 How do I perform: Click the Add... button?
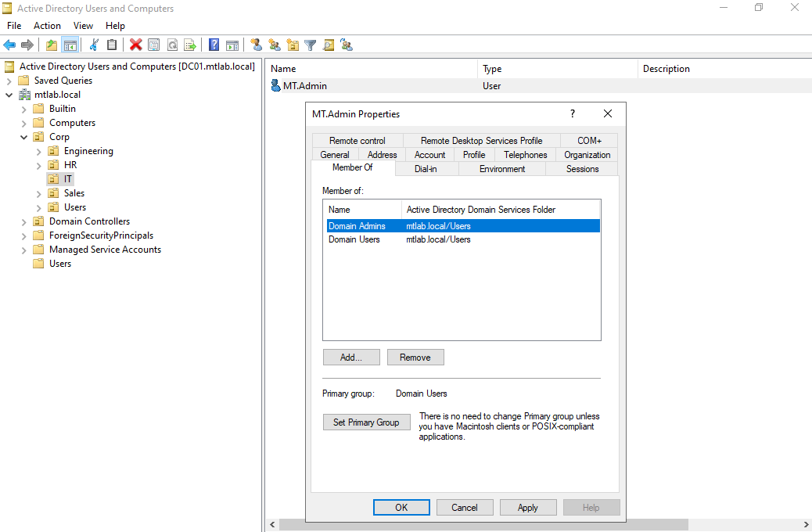point(351,358)
